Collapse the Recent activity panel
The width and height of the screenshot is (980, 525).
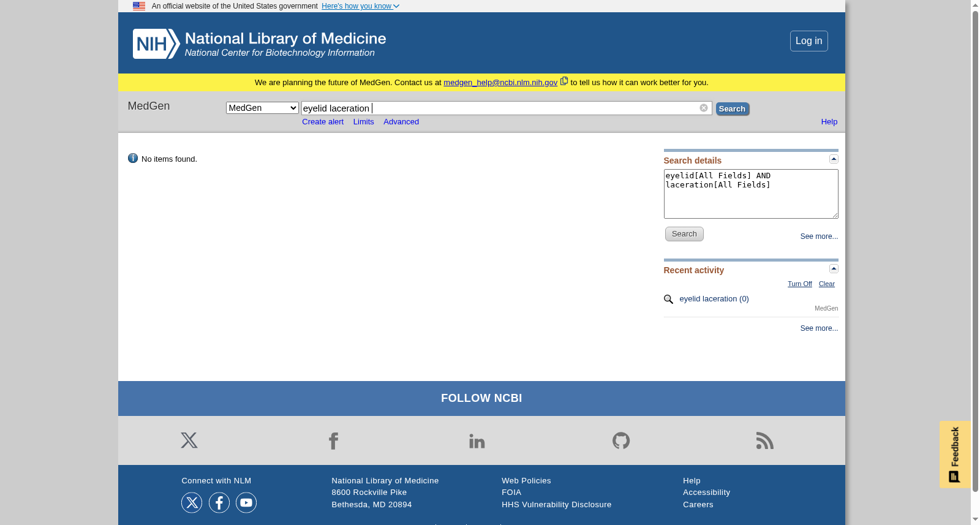[834, 268]
